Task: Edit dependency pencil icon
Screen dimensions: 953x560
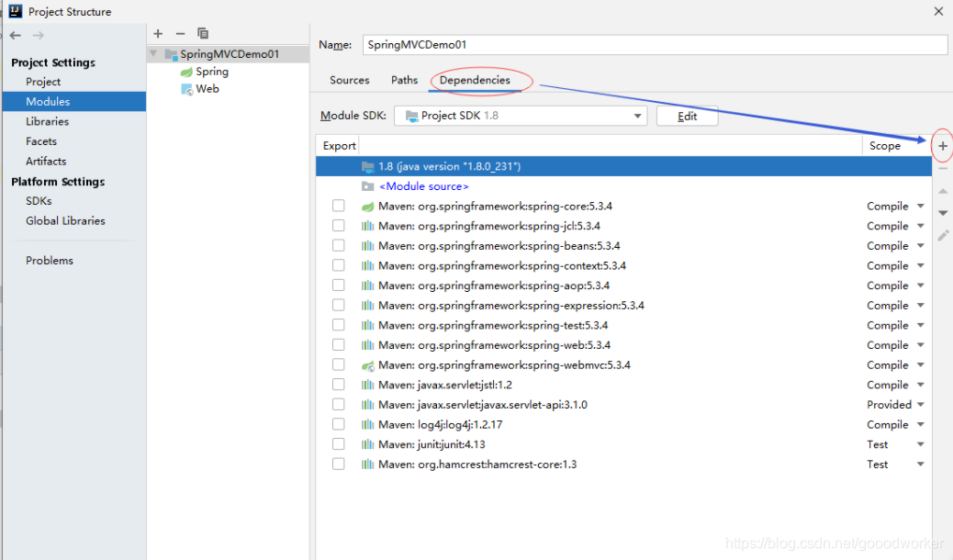Action: pyautogui.click(x=943, y=235)
